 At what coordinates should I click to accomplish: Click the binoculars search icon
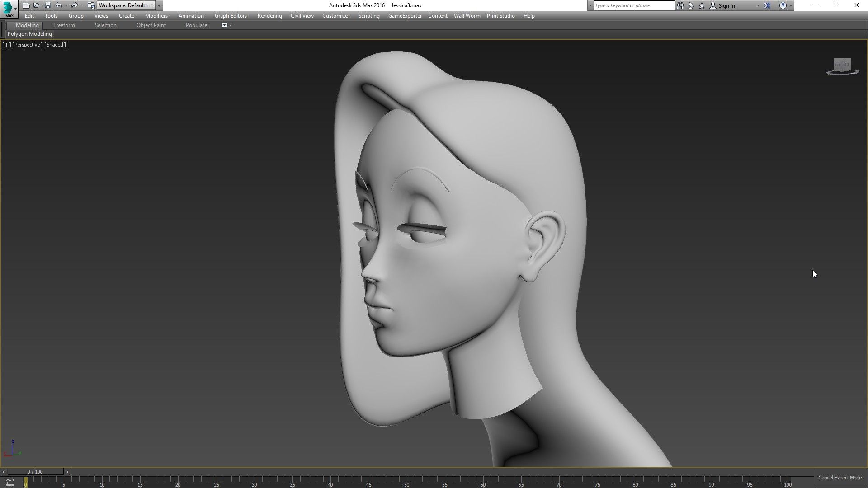coord(680,5)
